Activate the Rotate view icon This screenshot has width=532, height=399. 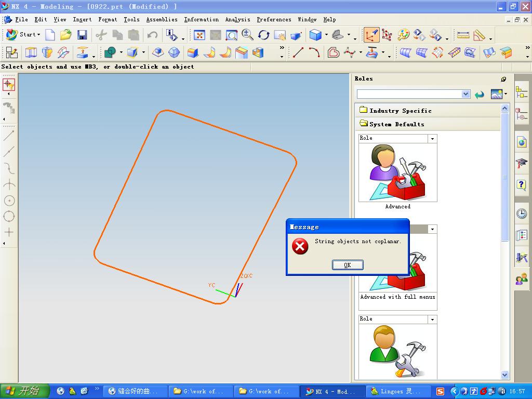263,35
